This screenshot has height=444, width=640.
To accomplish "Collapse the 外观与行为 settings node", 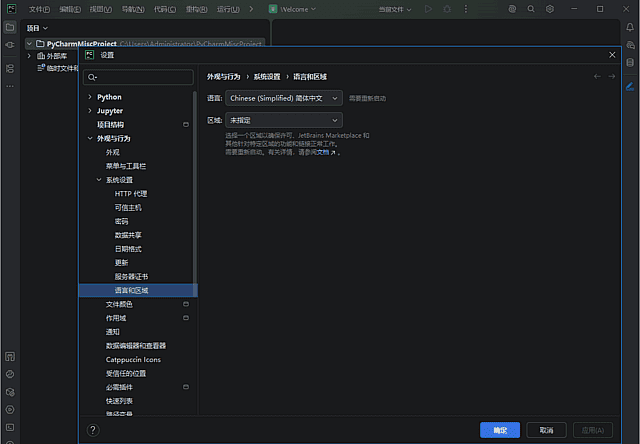I will click(90, 138).
